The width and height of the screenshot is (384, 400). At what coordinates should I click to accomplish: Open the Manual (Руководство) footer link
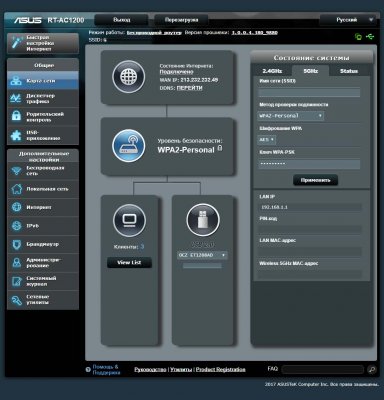[x=150, y=369]
